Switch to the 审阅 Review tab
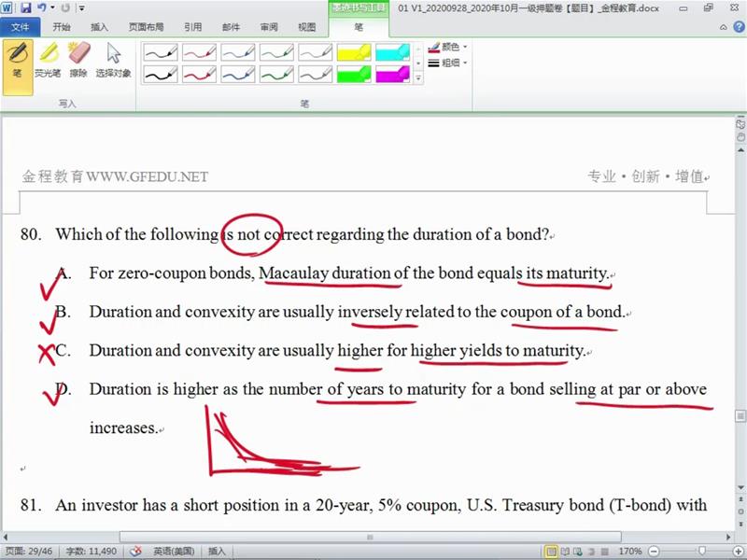This screenshot has width=747, height=560. [268, 27]
